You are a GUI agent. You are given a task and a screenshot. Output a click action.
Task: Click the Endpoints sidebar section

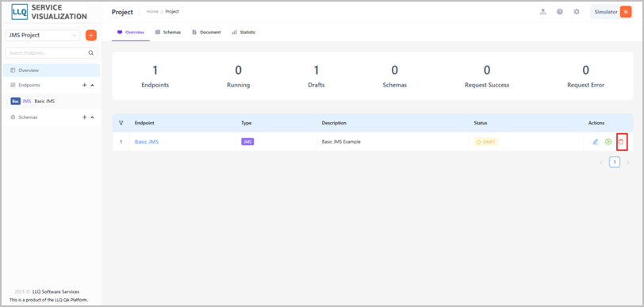(29, 85)
